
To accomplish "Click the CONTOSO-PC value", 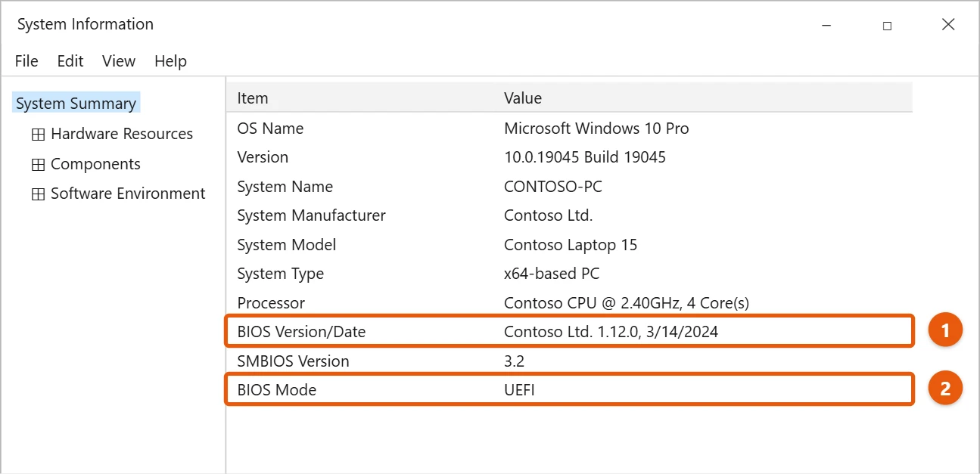I will 553,187.
